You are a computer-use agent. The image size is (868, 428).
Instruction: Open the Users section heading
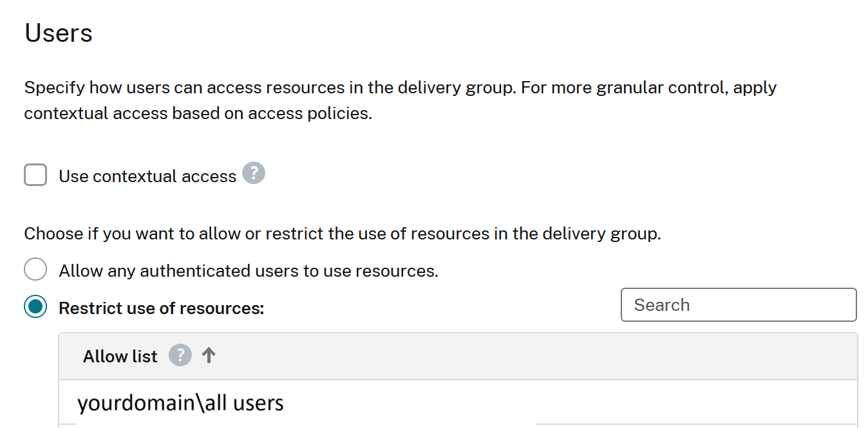pyautogui.click(x=58, y=32)
